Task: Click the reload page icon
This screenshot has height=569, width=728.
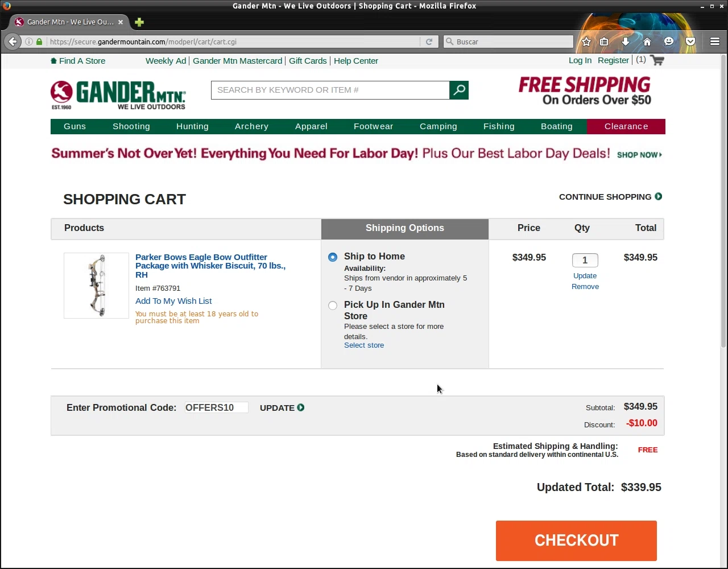Action: click(x=429, y=42)
